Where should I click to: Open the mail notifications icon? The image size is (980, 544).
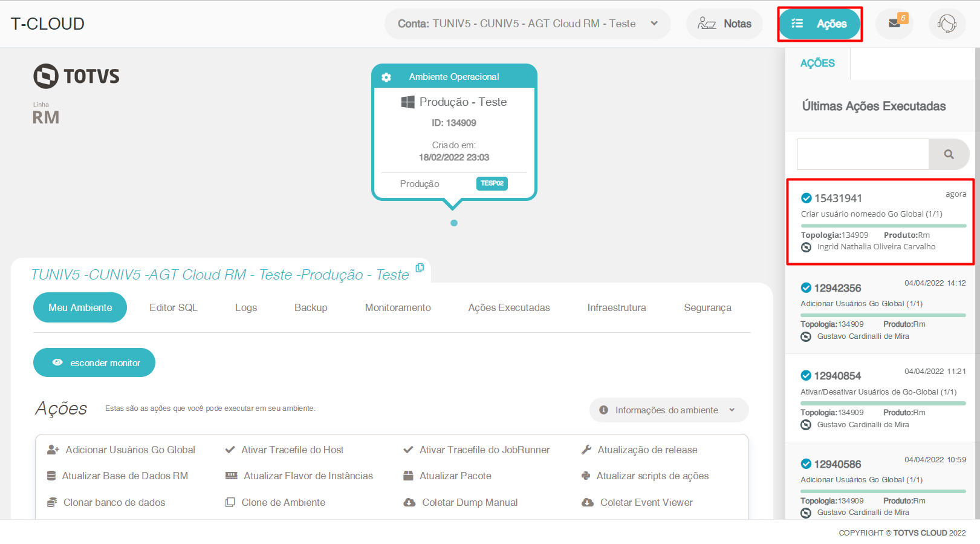894,24
